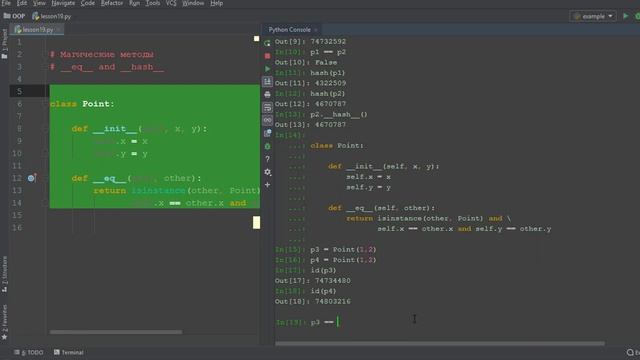Click 'Out[10]: False' in console
The width and height of the screenshot is (640, 360).
(306, 62)
